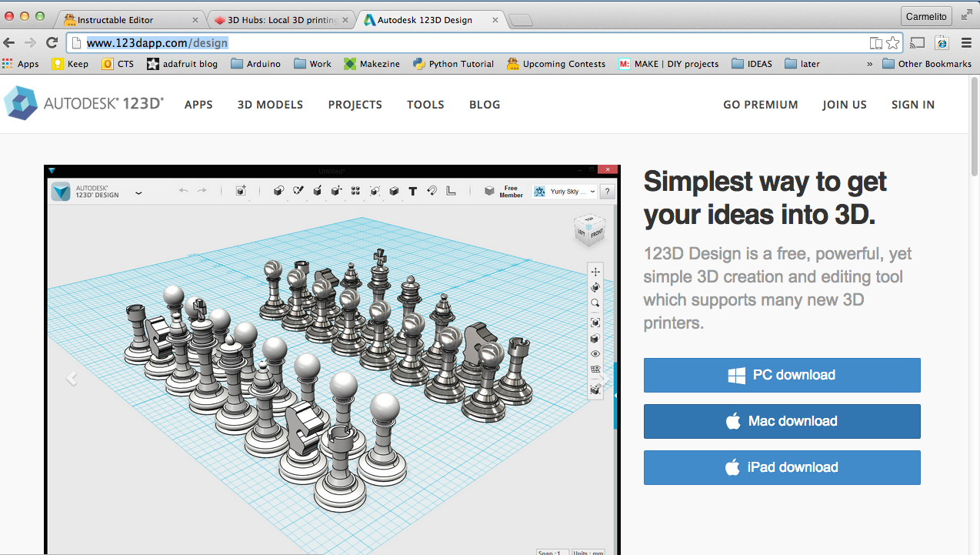The width and height of the screenshot is (980, 555).
Task: Open the APPS menu on site header
Action: pos(198,105)
